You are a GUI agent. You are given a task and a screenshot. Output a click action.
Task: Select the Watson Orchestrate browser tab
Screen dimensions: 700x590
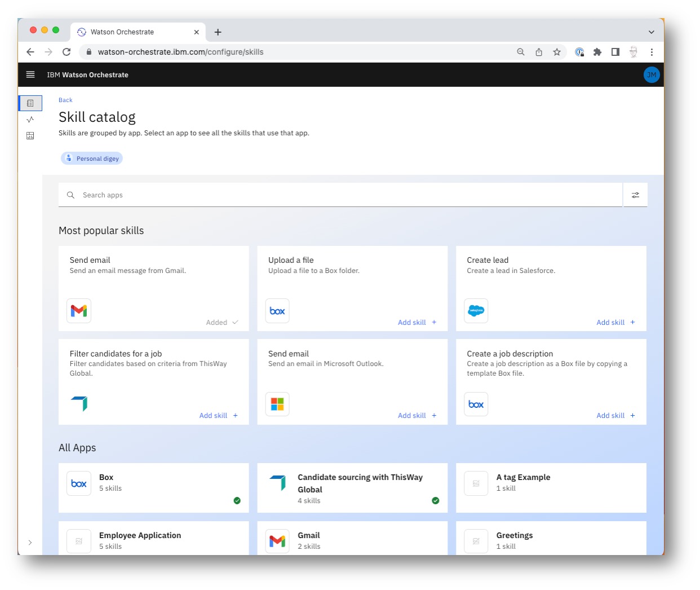click(x=138, y=32)
